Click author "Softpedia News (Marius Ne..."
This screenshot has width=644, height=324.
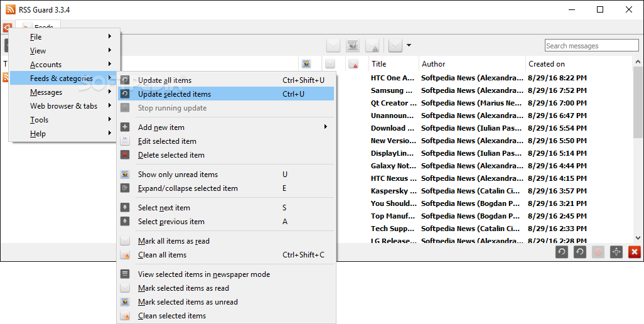(x=471, y=102)
